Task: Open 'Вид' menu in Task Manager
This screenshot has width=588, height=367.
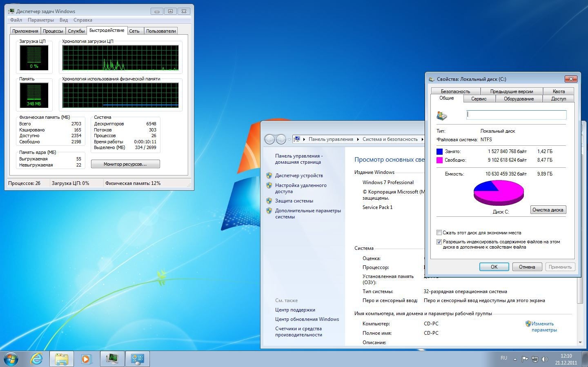Action: [64, 20]
